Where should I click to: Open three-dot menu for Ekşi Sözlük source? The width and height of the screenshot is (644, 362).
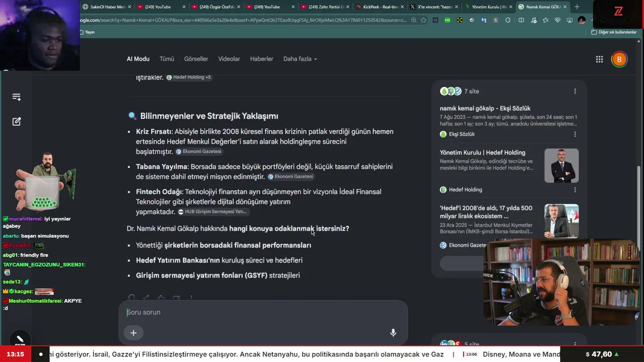[x=575, y=134]
